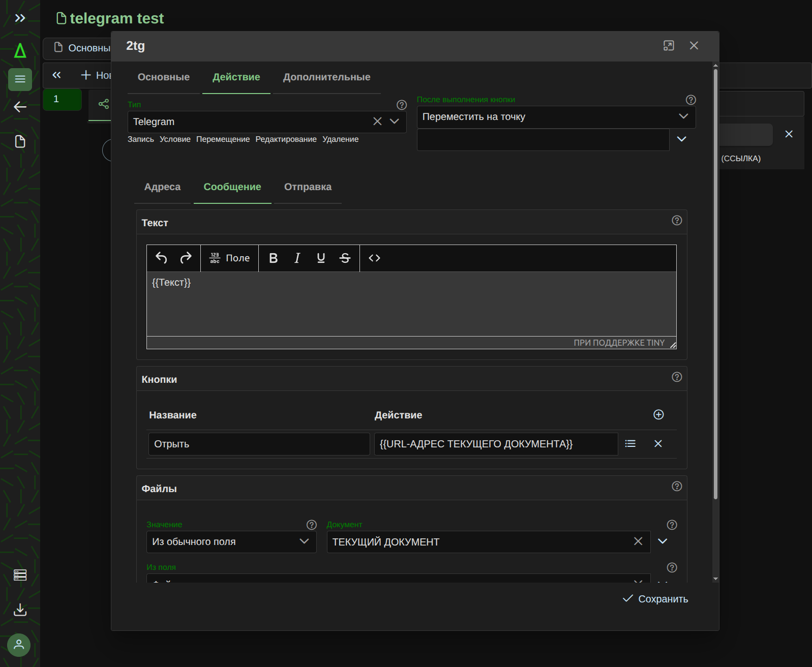Click the undo icon in text editor
Image resolution: width=812 pixels, height=667 pixels.
pyautogui.click(x=161, y=258)
